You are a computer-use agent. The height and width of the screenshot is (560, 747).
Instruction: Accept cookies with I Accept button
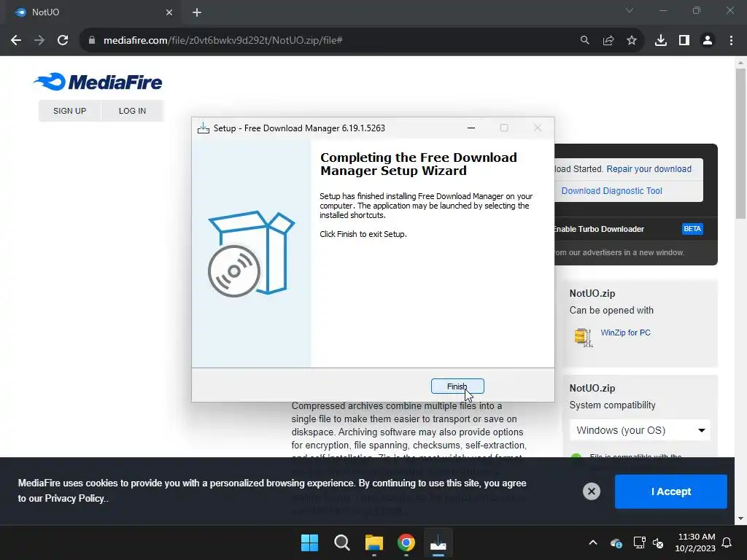pyautogui.click(x=671, y=491)
